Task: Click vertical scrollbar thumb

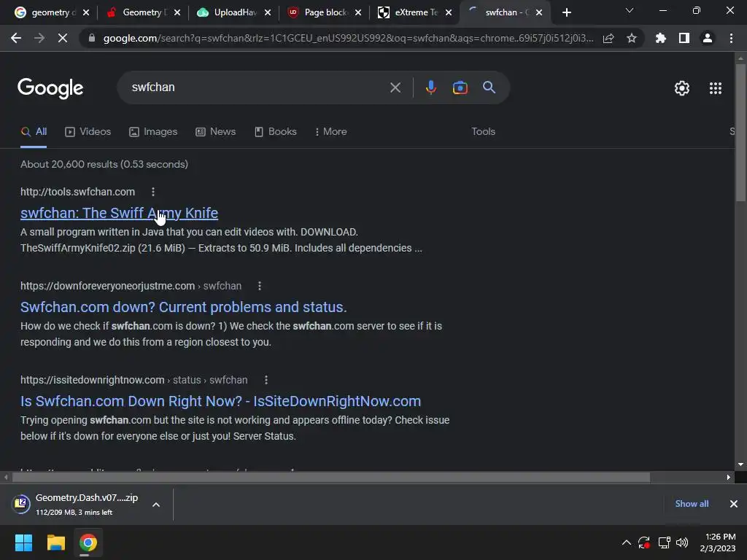Action: pyautogui.click(x=740, y=133)
